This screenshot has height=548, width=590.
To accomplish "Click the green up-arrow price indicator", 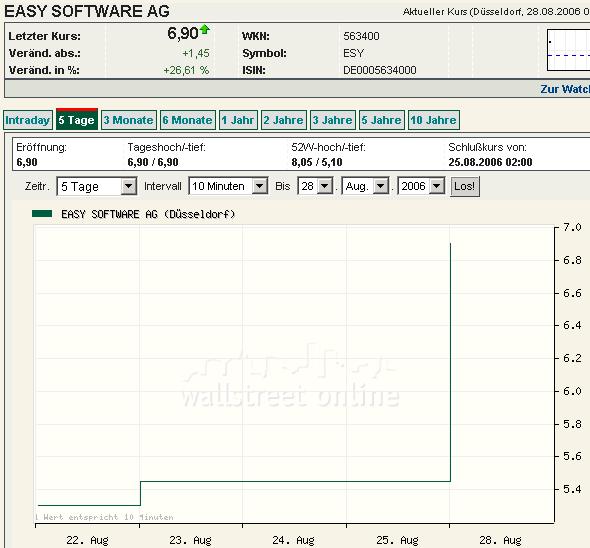I will (205, 29).
